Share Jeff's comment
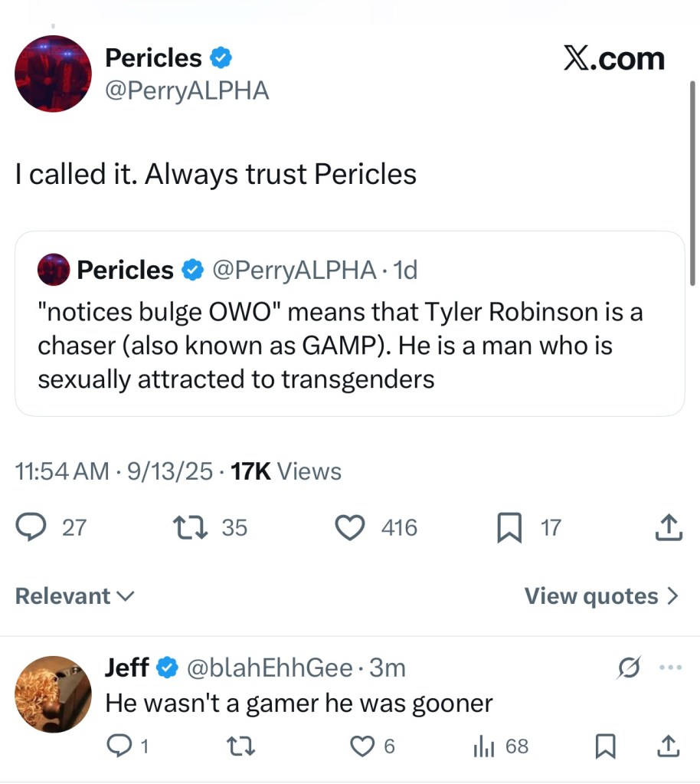 (x=669, y=745)
